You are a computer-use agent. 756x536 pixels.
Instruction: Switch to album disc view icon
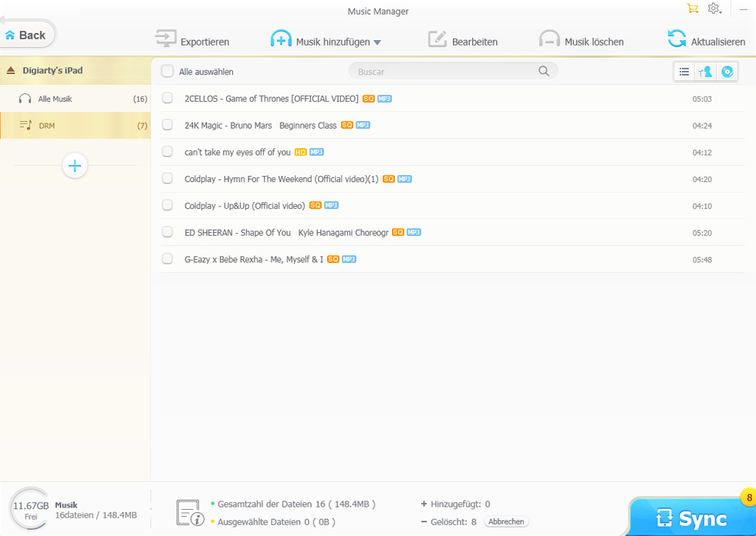[x=726, y=72]
